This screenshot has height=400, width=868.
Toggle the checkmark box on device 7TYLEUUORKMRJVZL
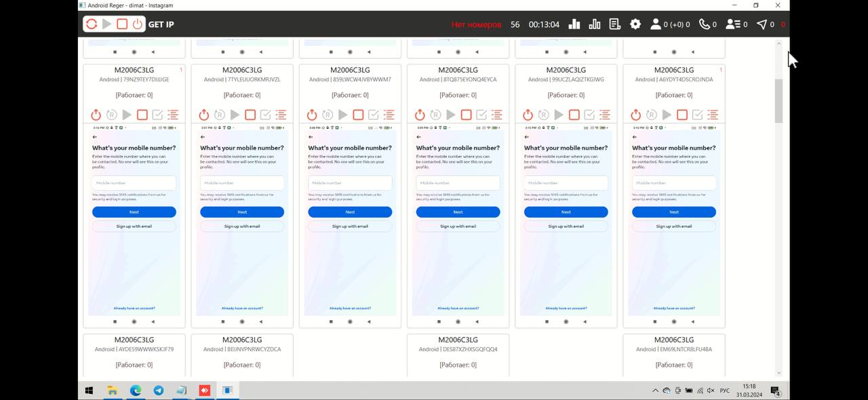[x=266, y=115]
